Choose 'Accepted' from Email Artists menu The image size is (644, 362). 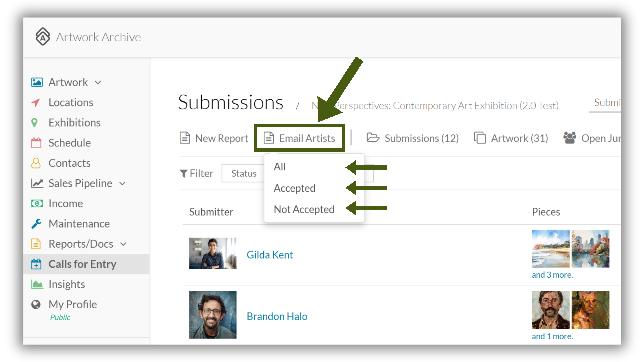point(294,188)
